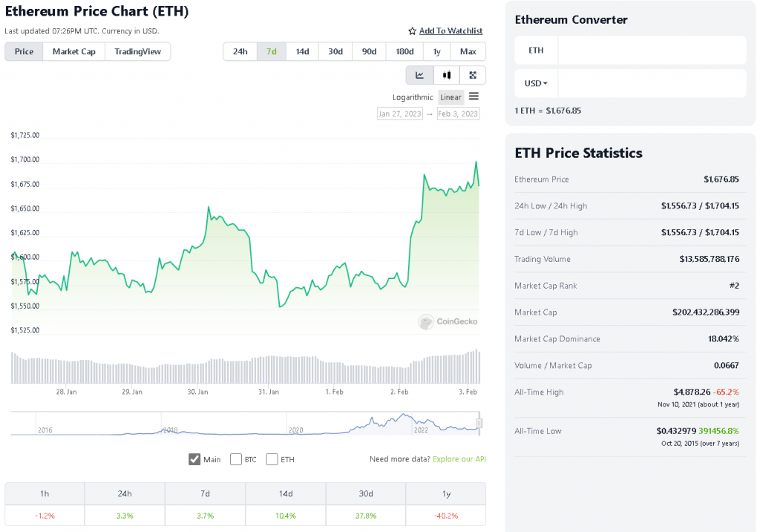Screen dimensions: 760x532
Task: Click the Add To Watchlist link
Action: 451,31
